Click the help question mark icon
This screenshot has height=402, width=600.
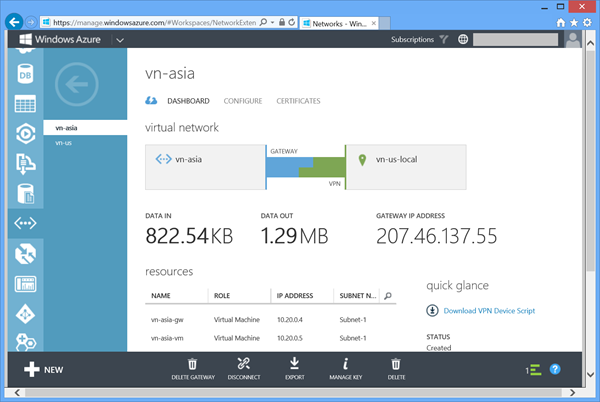(555, 369)
